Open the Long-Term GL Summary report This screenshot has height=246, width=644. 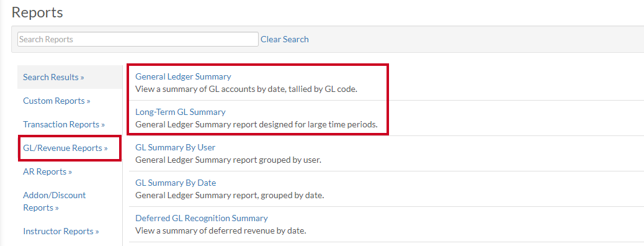[181, 112]
